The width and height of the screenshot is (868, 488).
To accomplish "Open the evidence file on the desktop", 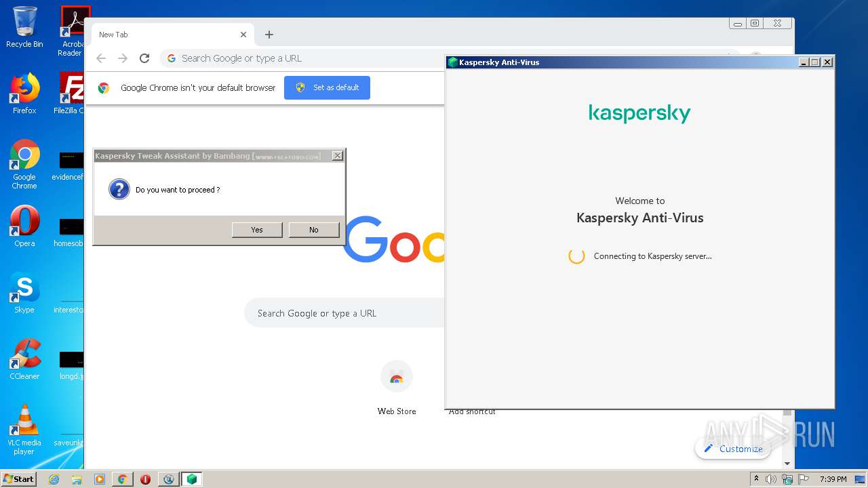I will (x=68, y=165).
